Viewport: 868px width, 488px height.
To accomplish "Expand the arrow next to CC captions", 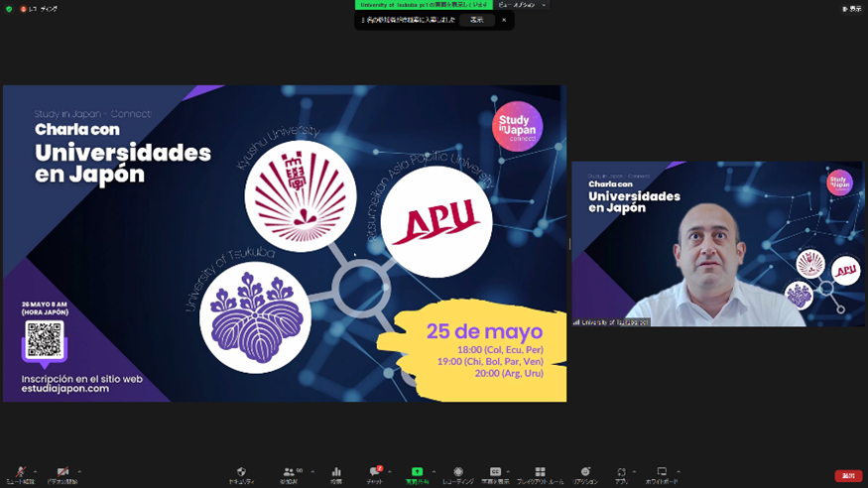I will [x=508, y=472].
